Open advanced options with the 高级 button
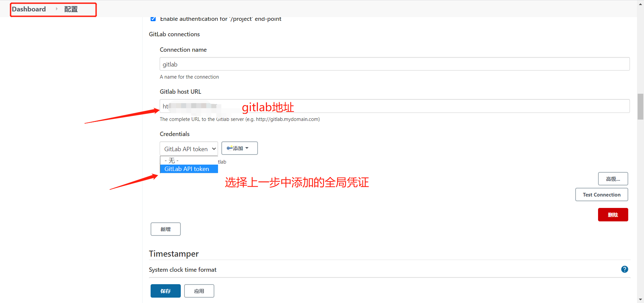This screenshot has height=303, width=644. [613, 178]
